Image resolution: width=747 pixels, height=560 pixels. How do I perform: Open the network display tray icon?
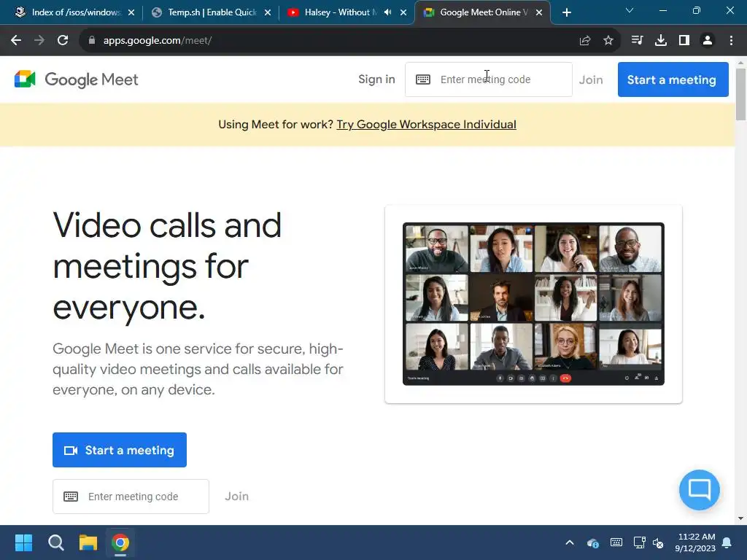(639, 542)
